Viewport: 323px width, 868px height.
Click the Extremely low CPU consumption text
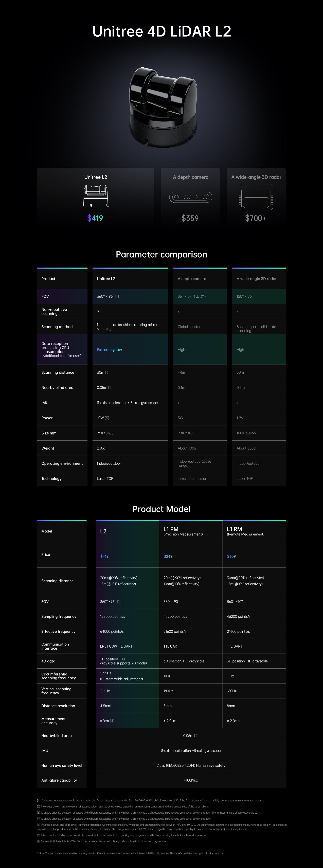coord(109,349)
